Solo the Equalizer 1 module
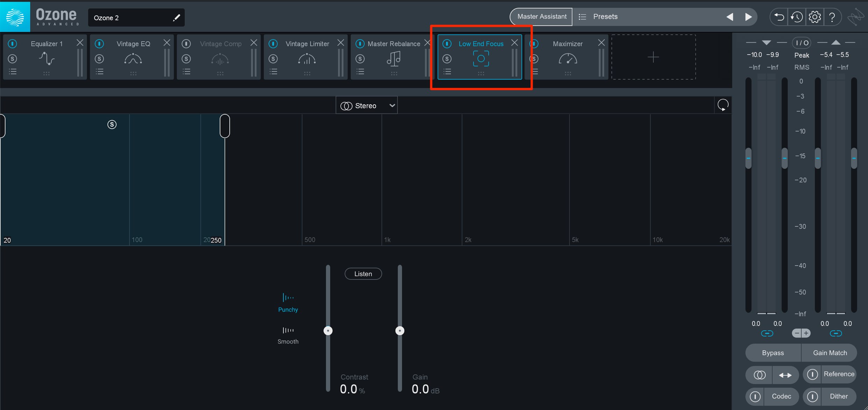This screenshot has width=868, height=410. click(x=13, y=59)
